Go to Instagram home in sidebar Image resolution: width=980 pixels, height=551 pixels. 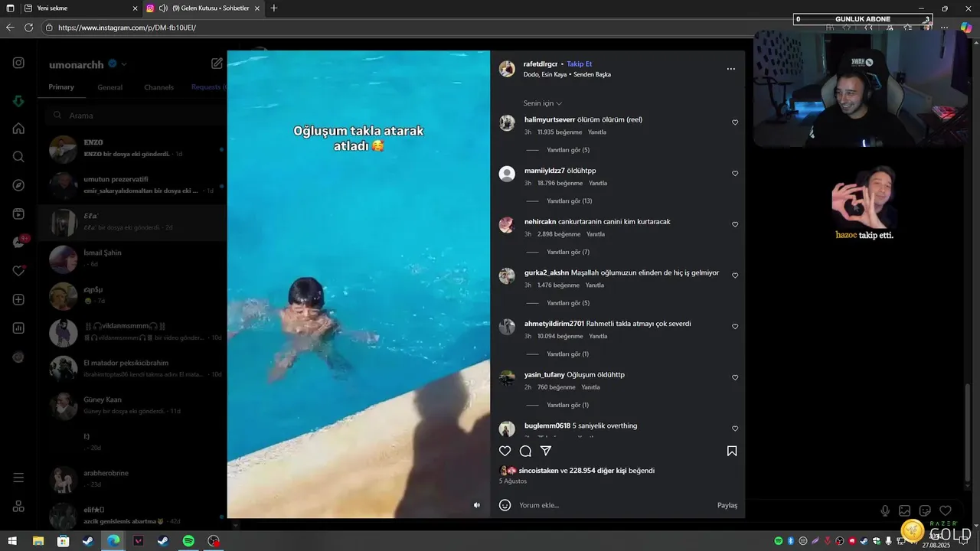[18, 129]
